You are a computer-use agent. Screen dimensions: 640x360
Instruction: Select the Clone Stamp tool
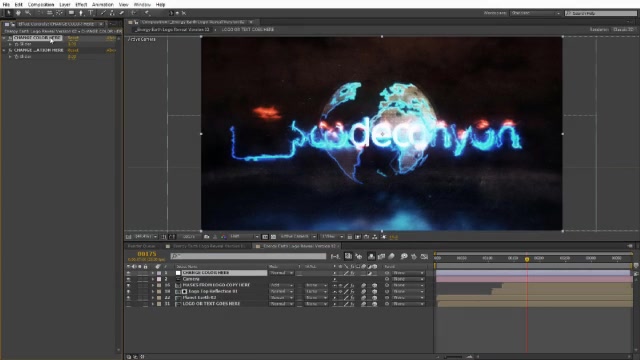[x=112, y=13]
